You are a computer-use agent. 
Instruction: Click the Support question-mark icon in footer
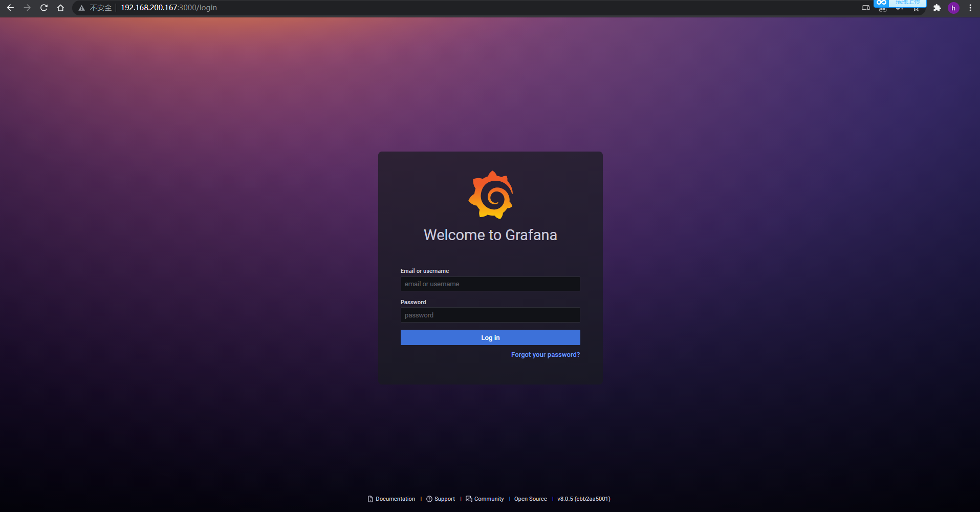[429, 499]
